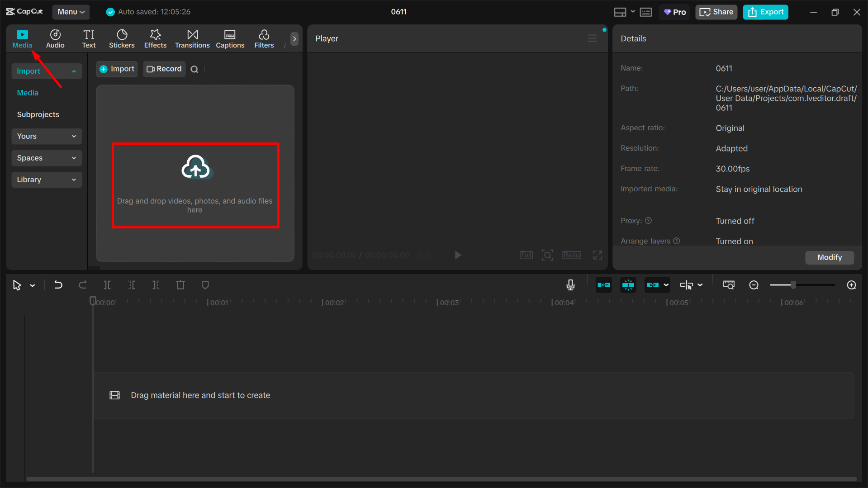Switch the player to Ratio mode

pos(571,255)
